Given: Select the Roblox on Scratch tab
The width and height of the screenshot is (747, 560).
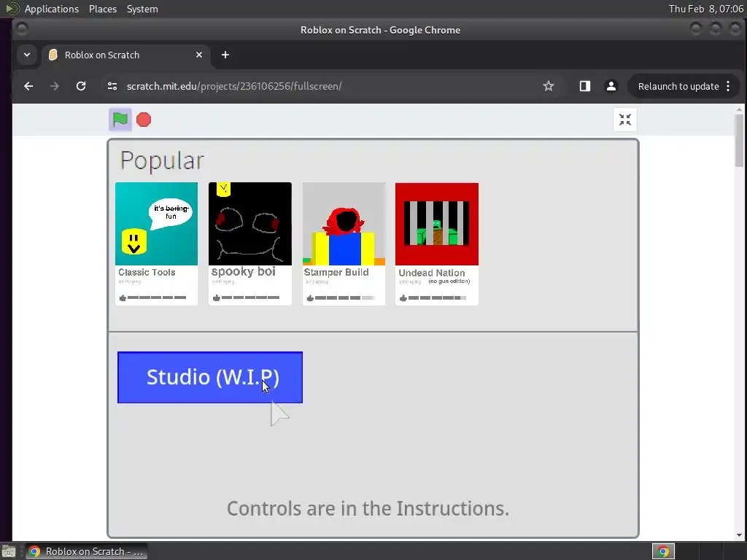Looking at the screenshot, I should click(x=125, y=55).
